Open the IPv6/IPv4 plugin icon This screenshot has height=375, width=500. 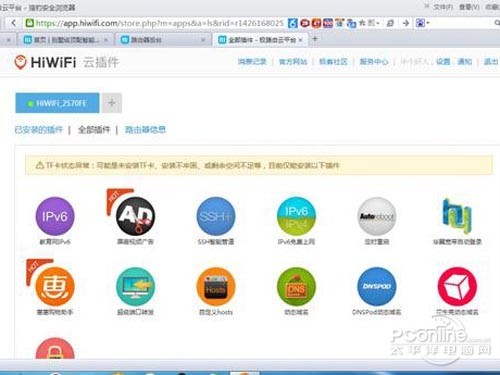[x=296, y=216]
